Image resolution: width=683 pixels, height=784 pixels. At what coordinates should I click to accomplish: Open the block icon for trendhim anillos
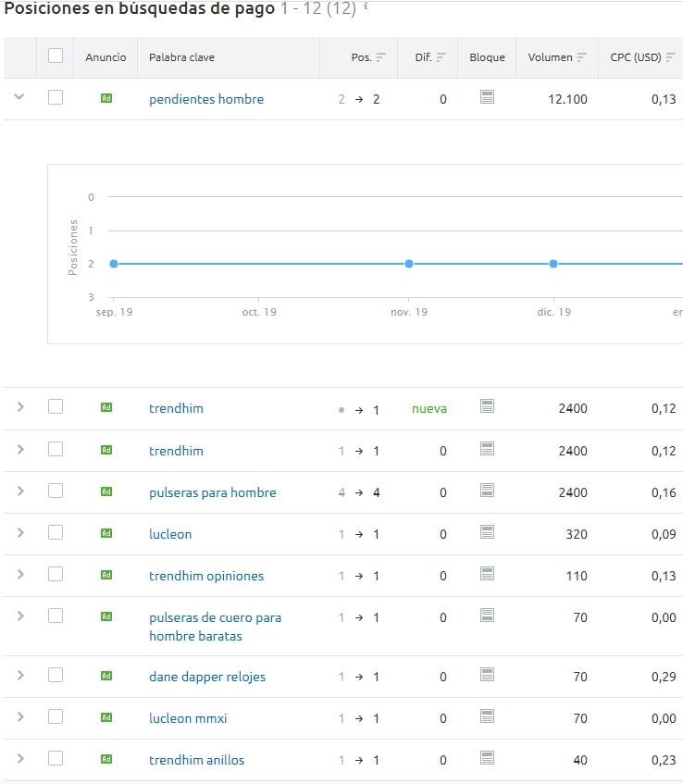[x=487, y=757]
